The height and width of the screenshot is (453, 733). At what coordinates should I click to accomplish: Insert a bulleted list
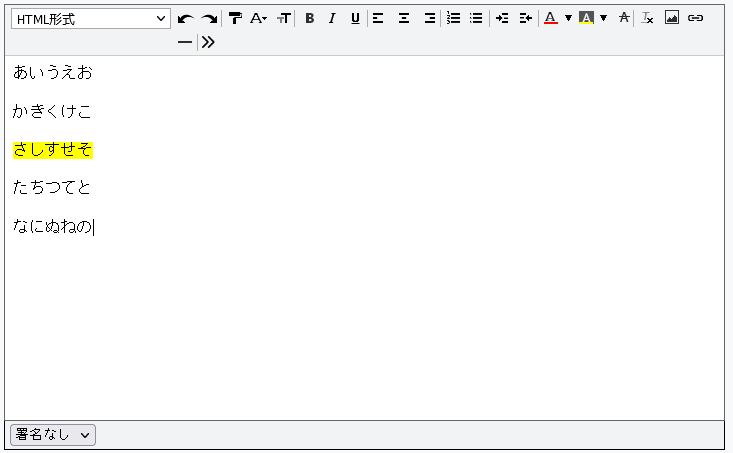[x=476, y=18]
